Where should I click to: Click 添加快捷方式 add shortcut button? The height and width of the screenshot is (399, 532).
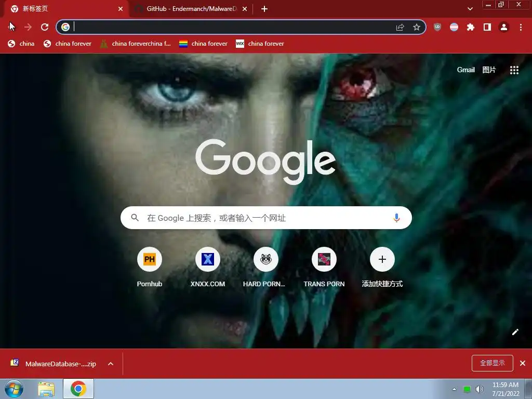pos(382,268)
